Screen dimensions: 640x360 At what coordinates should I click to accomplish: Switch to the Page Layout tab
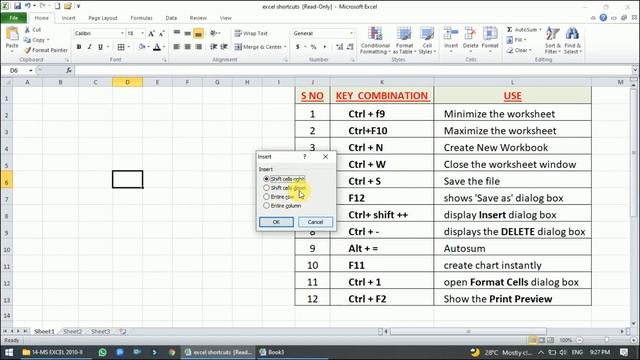point(103,18)
